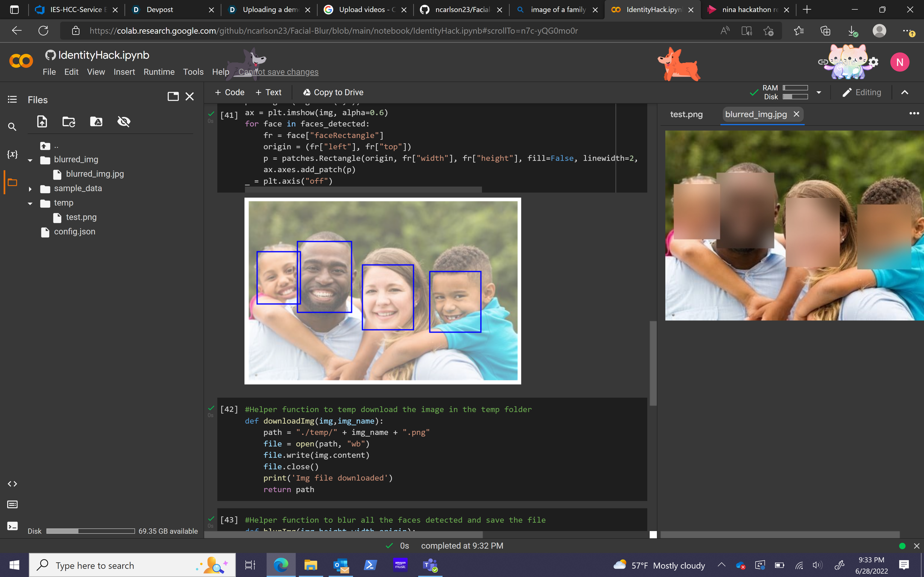924x577 pixels.
Task: Open the terminal icon in the sidebar
Action: coord(12,526)
